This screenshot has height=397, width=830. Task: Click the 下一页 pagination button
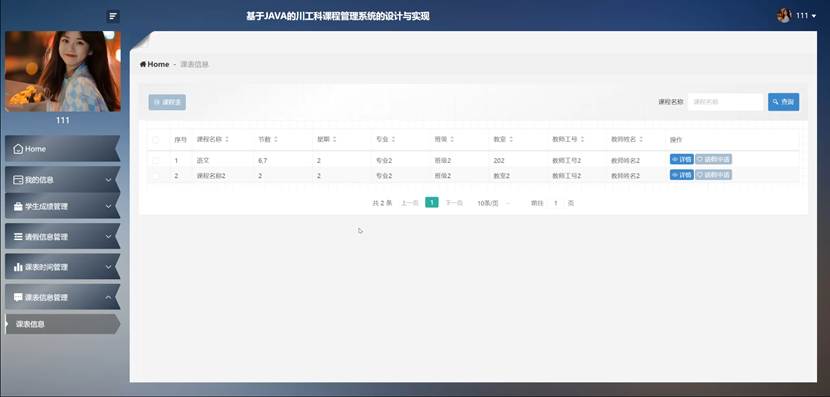coord(454,203)
